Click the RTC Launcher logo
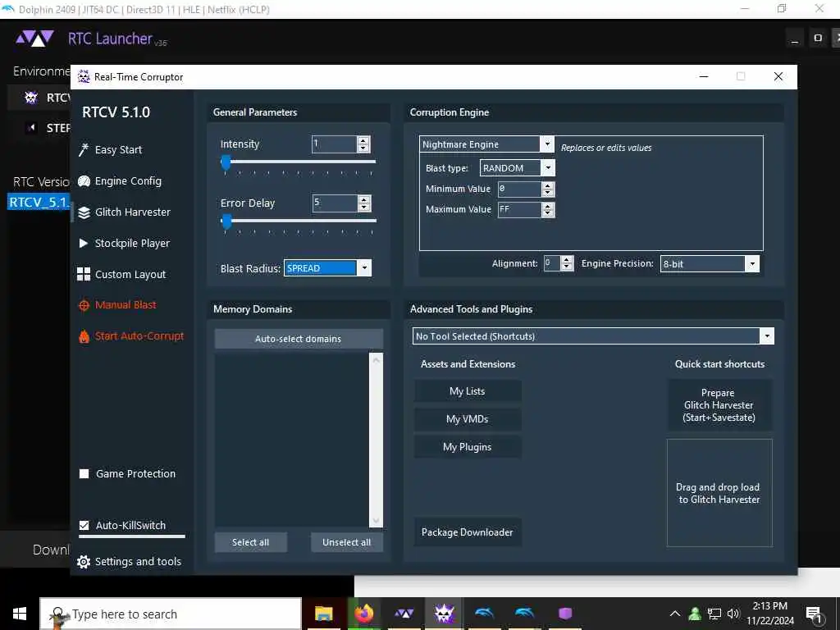This screenshot has height=630, width=840. [x=34, y=39]
